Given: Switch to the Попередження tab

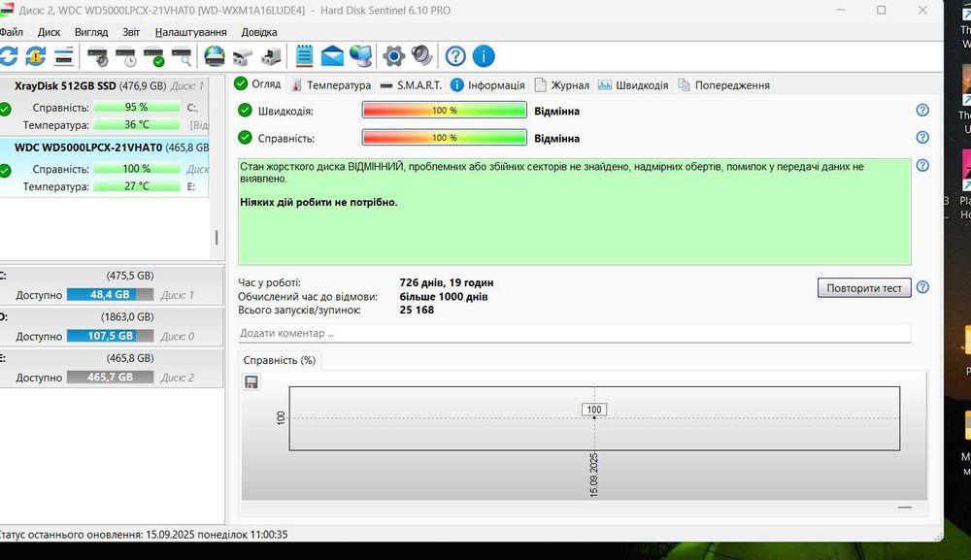Looking at the screenshot, I should (723, 85).
